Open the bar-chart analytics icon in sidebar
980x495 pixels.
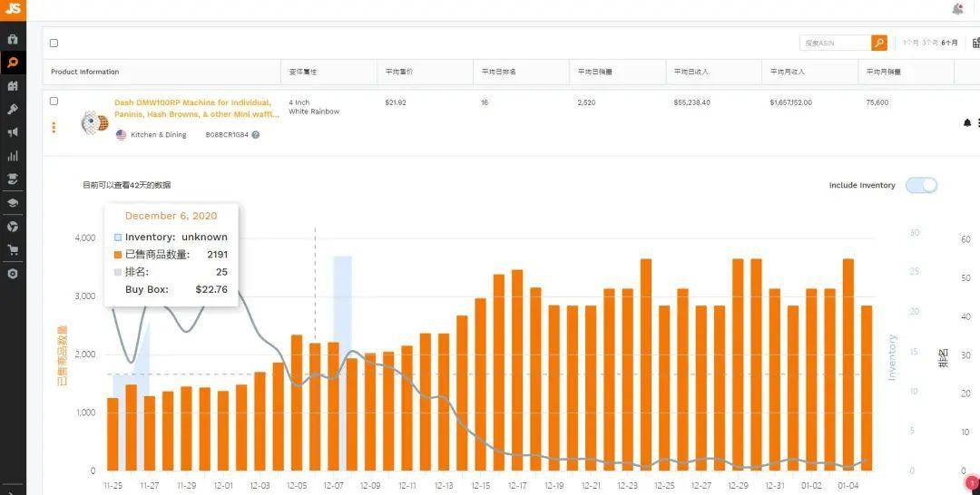tap(13, 156)
